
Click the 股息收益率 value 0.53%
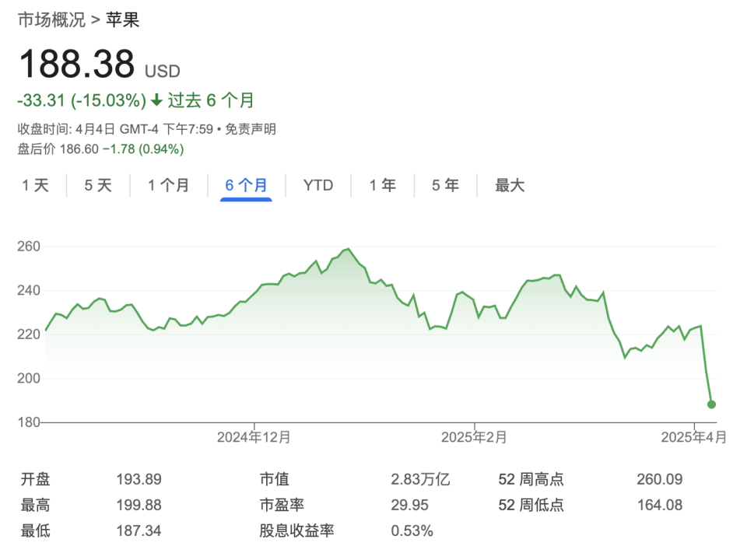[x=412, y=530]
